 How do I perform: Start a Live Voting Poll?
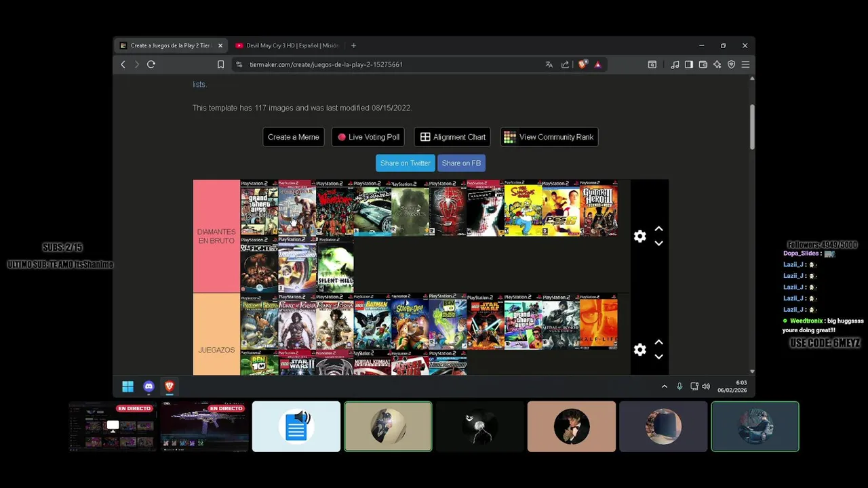click(368, 137)
